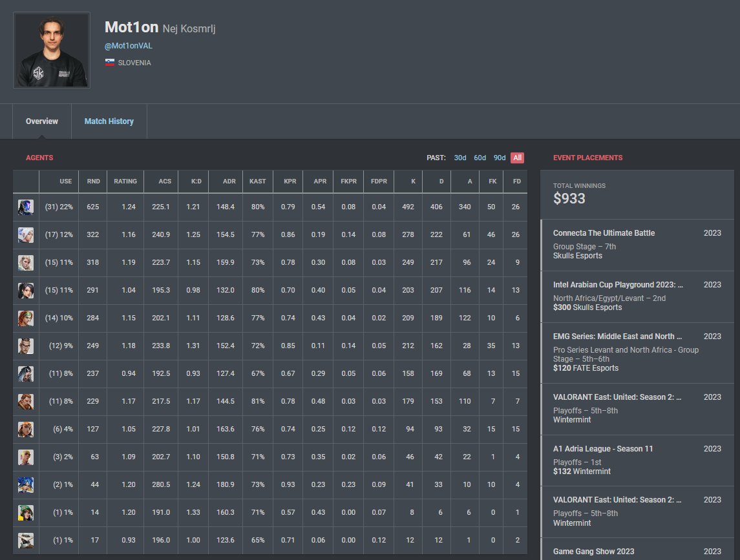Click the $933 total winnings value
Viewport: 740px width, 560px height.
[569, 199]
